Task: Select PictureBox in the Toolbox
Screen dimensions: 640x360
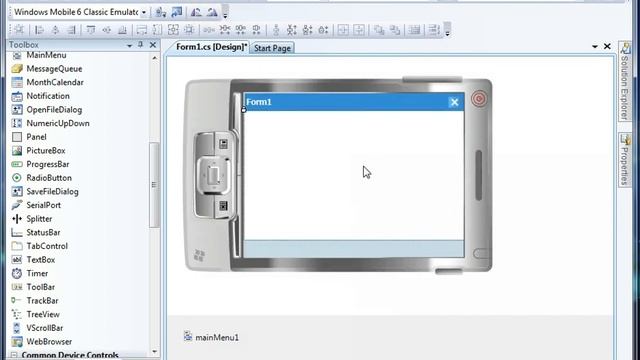Action: coord(46,151)
